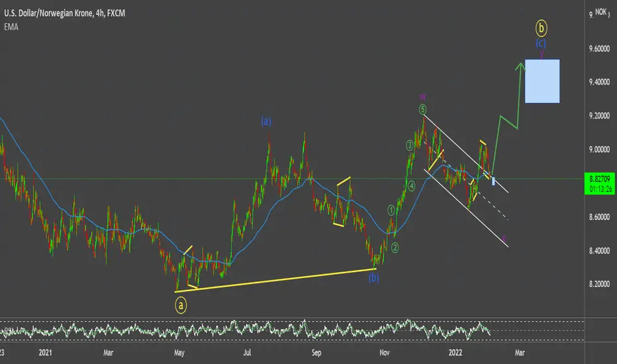Select the green circled 1 wave label

(391, 210)
